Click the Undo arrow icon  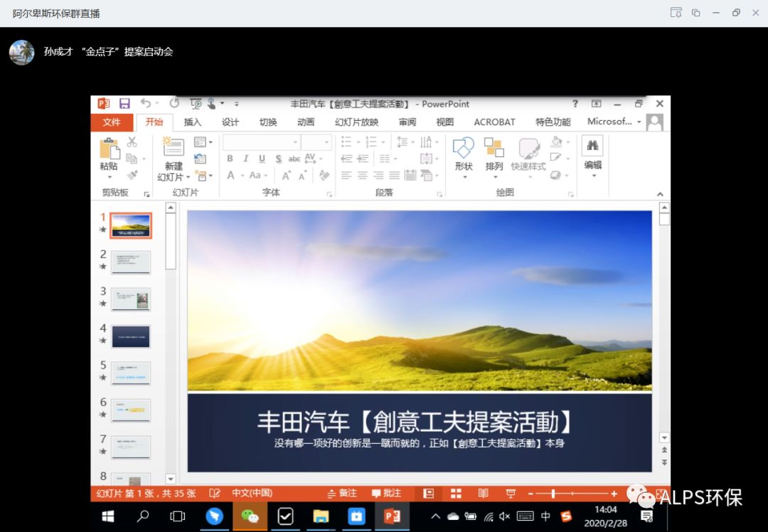[x=146, y=103]
